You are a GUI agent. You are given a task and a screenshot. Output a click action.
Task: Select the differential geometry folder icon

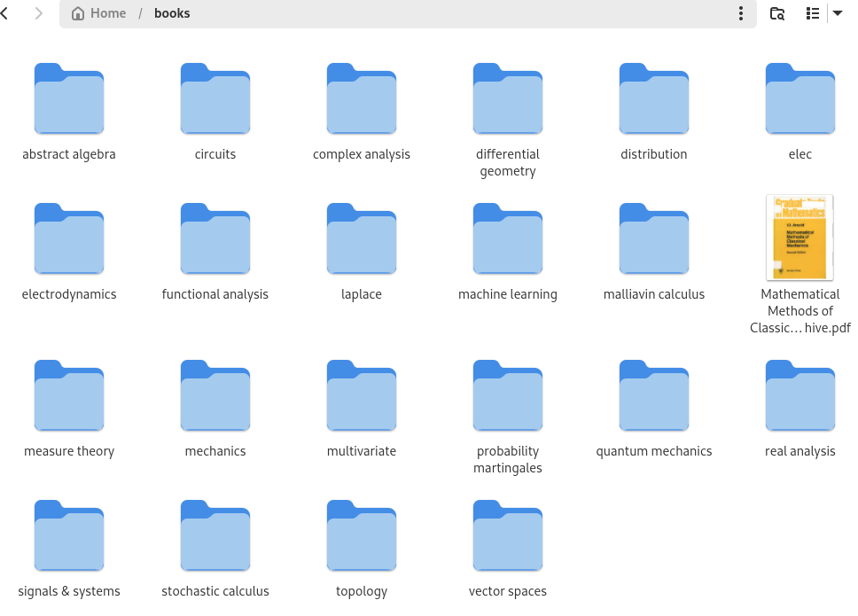point(508,98)
